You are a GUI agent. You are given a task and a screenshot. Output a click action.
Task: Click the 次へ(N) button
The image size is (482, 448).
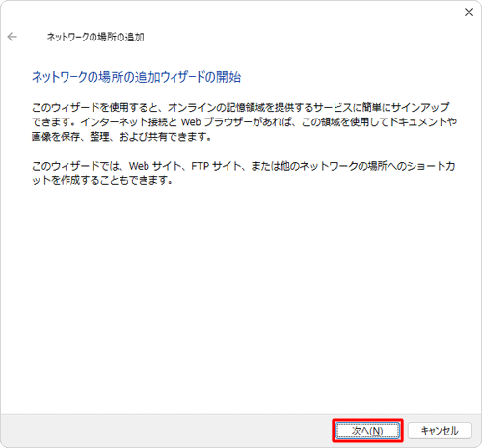[x=367, y=431]
